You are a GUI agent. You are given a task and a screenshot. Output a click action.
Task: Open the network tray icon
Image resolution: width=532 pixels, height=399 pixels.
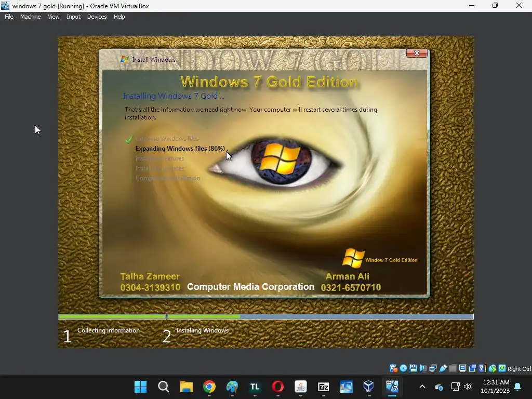pos(455,387)
